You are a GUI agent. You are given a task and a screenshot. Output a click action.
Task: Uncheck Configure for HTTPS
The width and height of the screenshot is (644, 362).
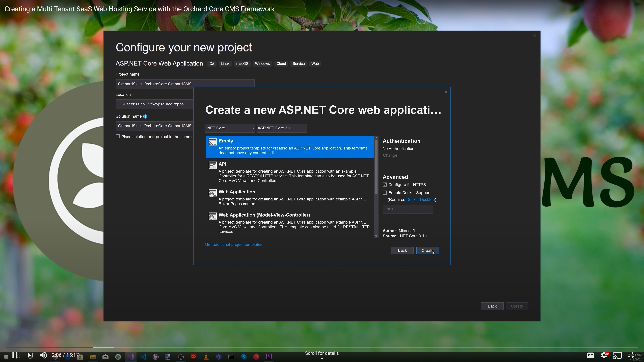(x=385, y=185)
